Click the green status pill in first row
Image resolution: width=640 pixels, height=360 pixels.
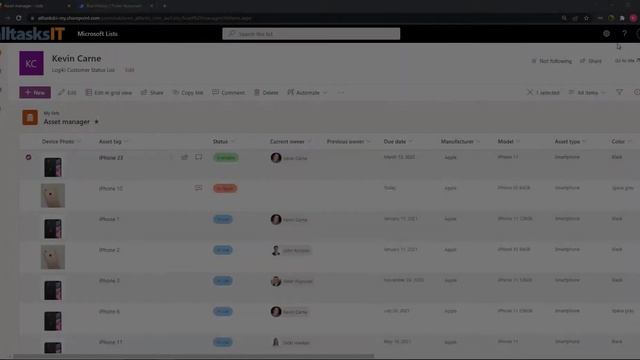(226, 158)
